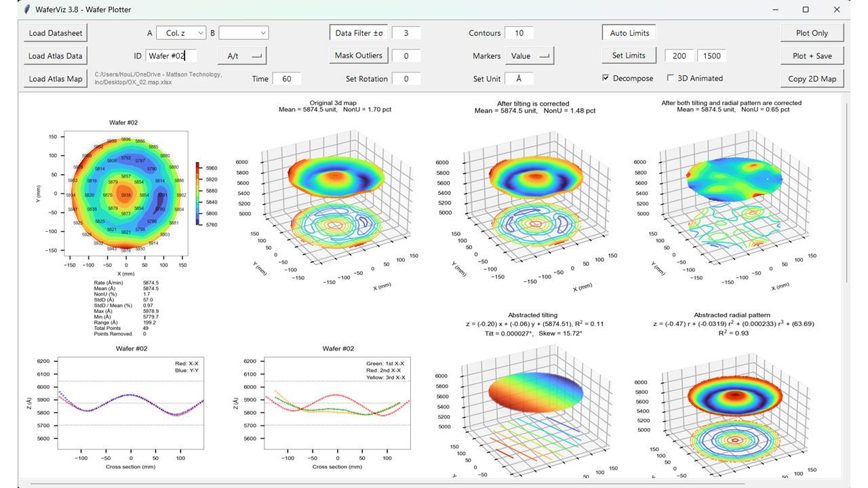This screenshot has height=488, width=868.
Task: Click the Copy 2D Map button
Action: [x=812, y=79]
